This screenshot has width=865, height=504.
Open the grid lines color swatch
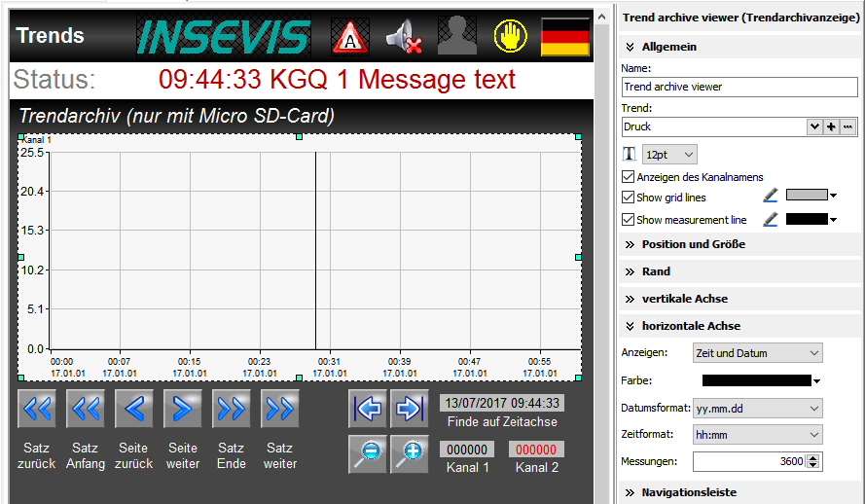[x=811, y=196]
